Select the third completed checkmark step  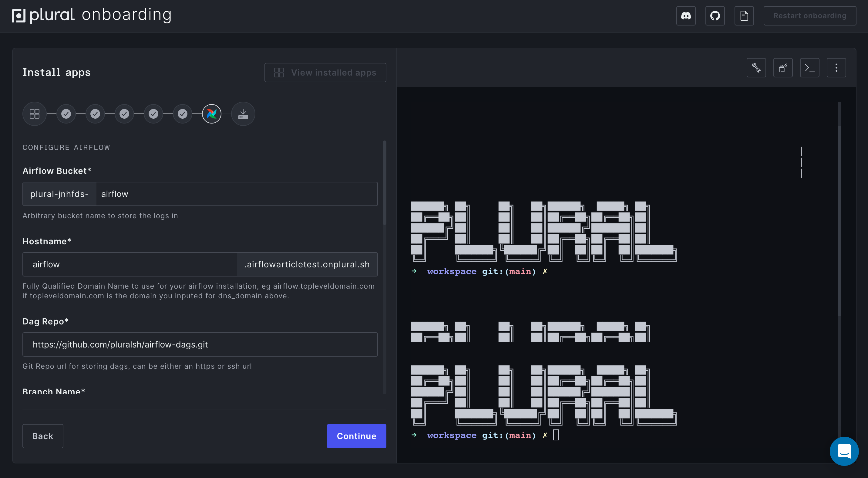[x=124, y=114]
